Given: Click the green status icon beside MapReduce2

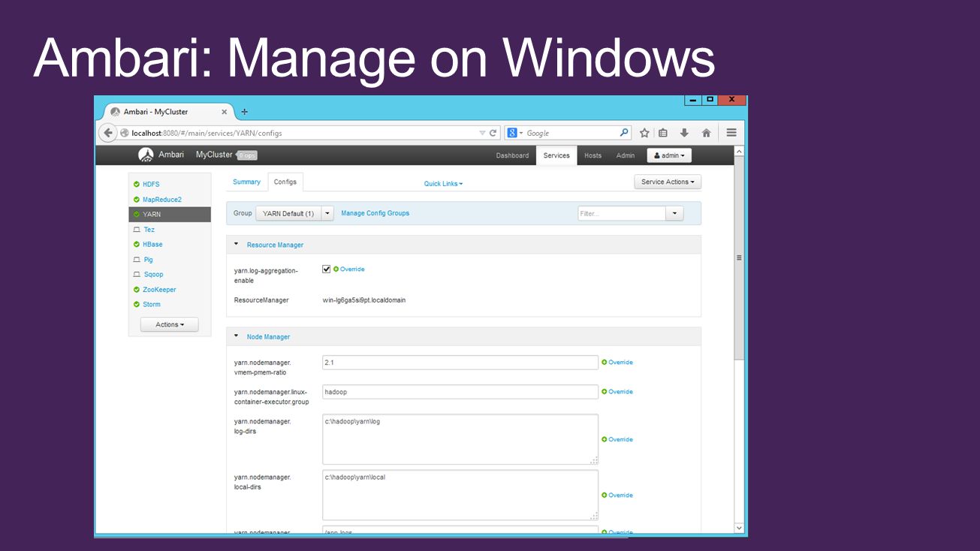Looking at the screenshot, I should point(137,200).
